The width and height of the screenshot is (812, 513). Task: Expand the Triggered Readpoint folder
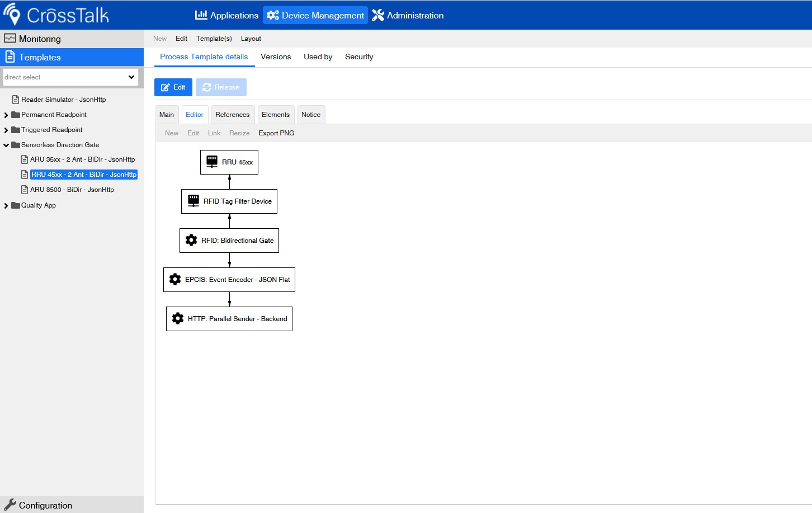point(6,130)
